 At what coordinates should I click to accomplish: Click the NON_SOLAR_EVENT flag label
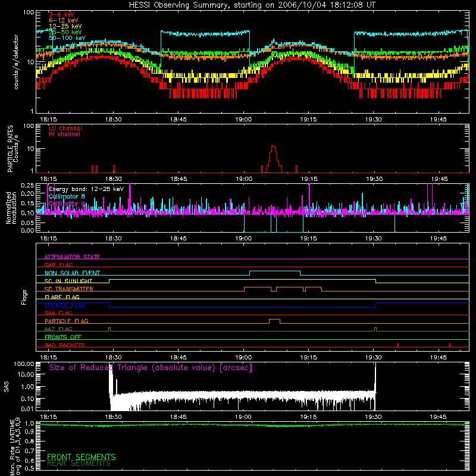click(x=72, y=273)
